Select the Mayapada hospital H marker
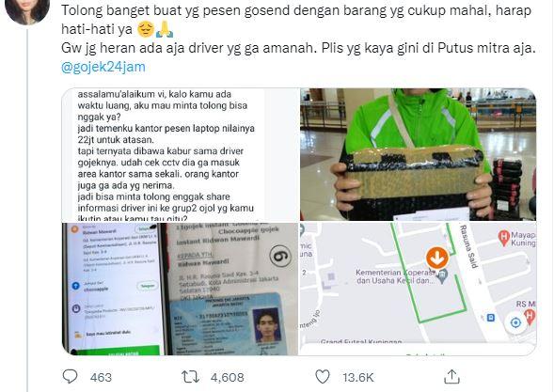Image resolution: width=554 pixels, height=392 pixels. pos(504,238)
